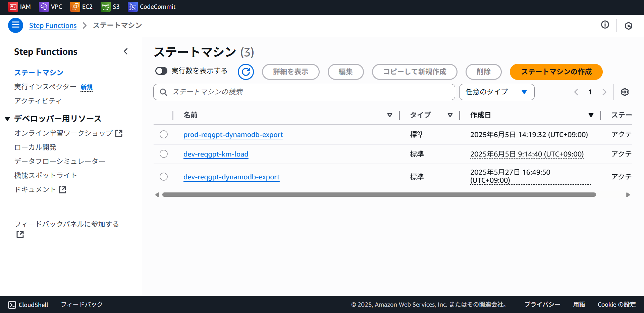
Task: Click ステートマシン breadcrumb current page text
Action: click(x=117, y=26)
